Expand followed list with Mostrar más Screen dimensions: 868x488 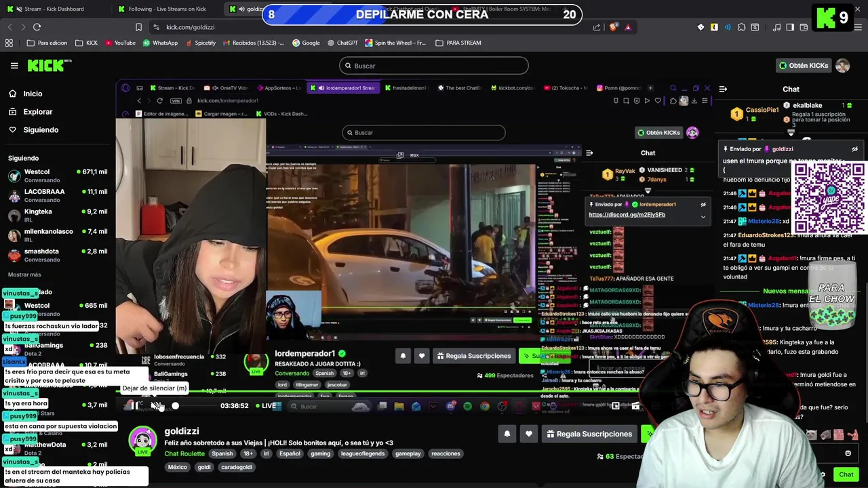[x=24, y=274]
